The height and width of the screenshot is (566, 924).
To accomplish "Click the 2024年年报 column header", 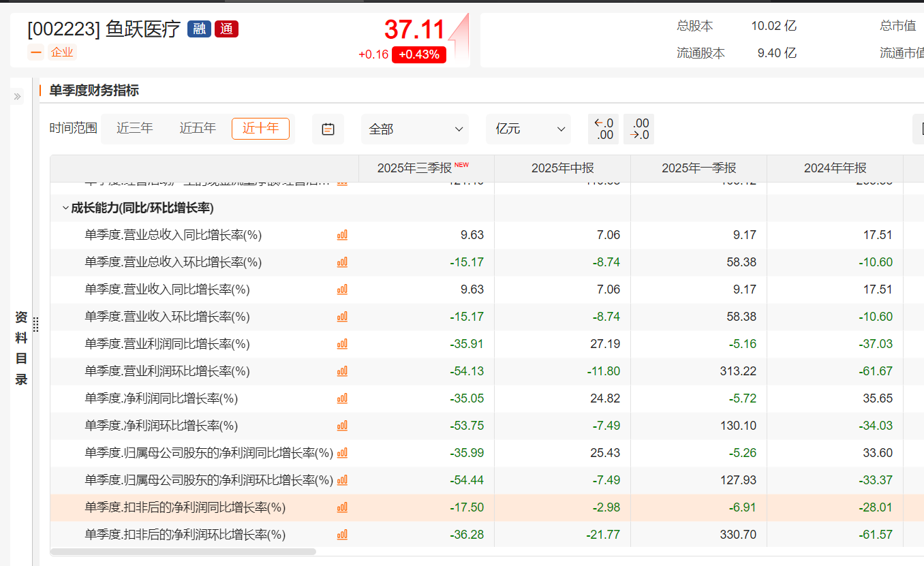I will [835, 168].
